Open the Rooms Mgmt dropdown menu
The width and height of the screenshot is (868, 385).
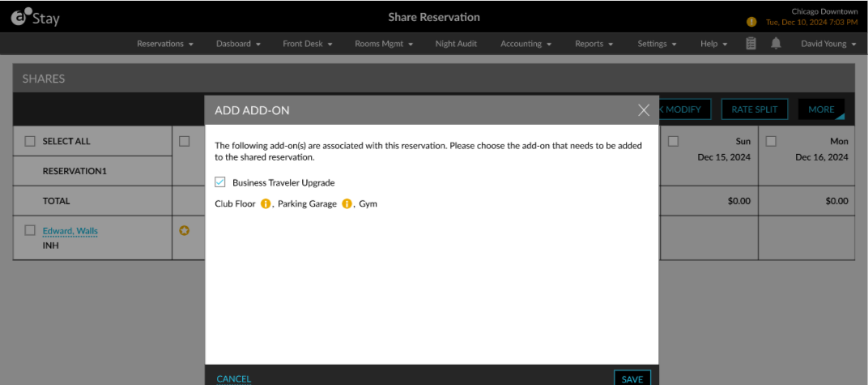[384, 44]
